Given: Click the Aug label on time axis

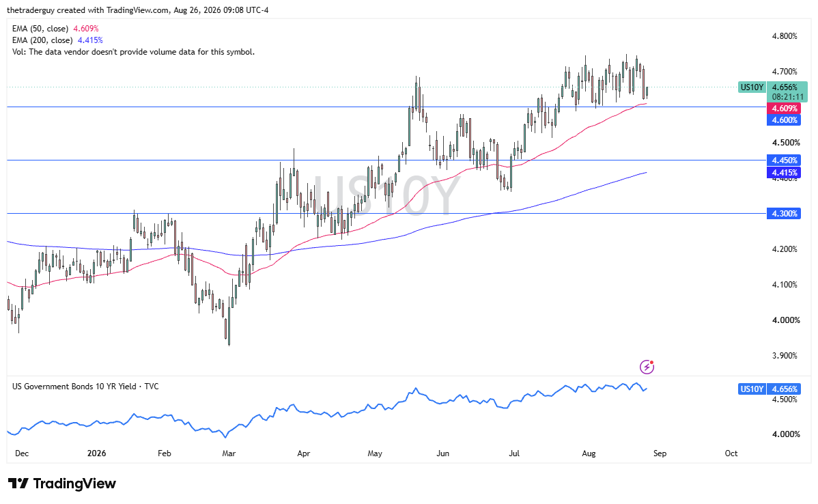Looking at the screenshot, I should pos(589,453).
